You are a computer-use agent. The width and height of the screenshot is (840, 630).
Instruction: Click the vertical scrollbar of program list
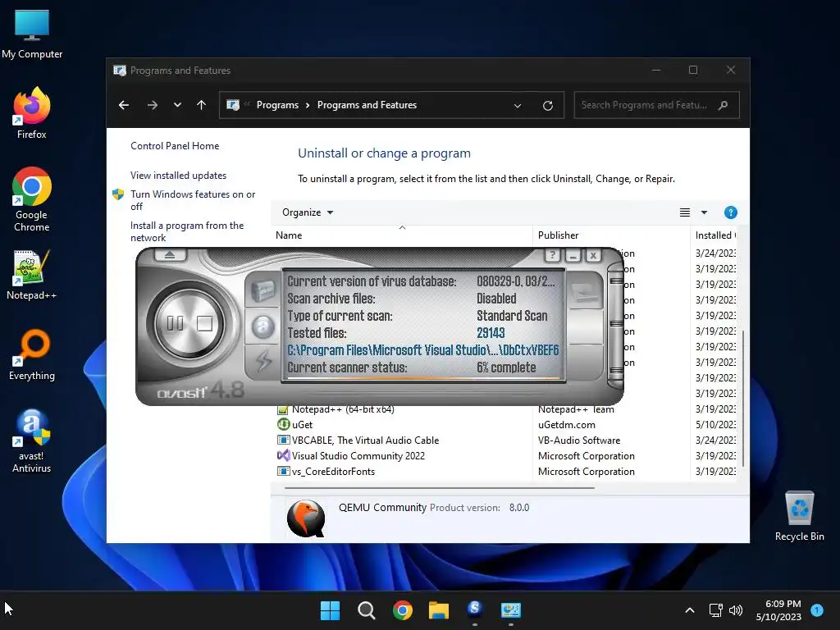pos(742,398)
